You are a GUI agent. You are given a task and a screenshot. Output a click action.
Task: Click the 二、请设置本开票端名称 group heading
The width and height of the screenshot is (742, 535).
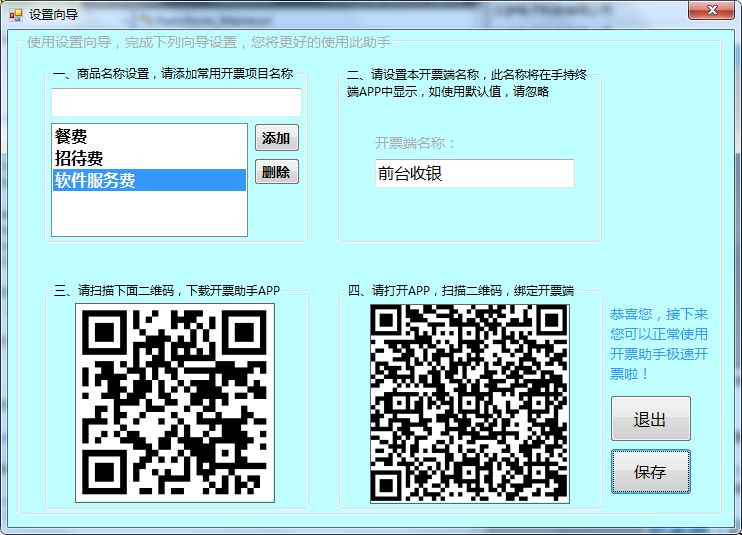pos(467,83)
